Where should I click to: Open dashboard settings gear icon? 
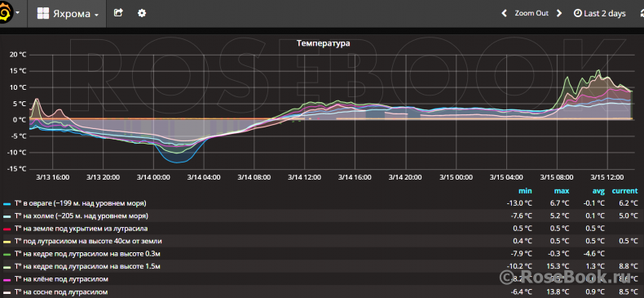(x=142, y=13)
